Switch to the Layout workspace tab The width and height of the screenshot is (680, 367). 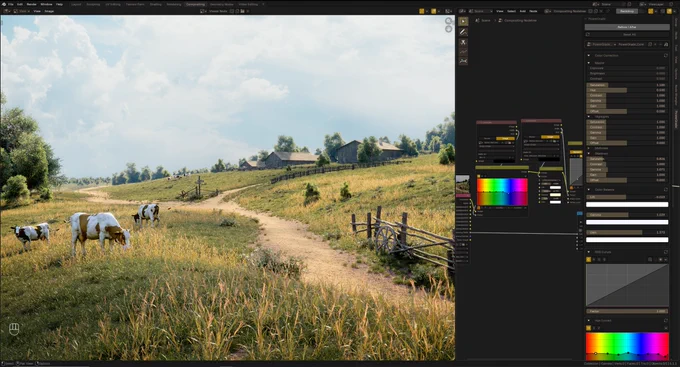click(76, 4)
